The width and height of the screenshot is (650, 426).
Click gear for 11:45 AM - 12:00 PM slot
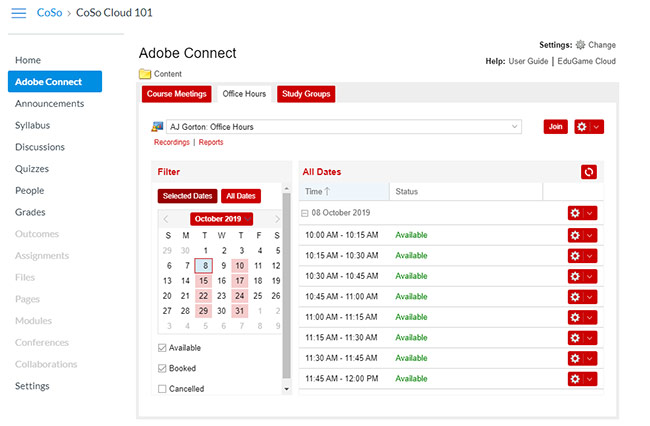(575, 379)
